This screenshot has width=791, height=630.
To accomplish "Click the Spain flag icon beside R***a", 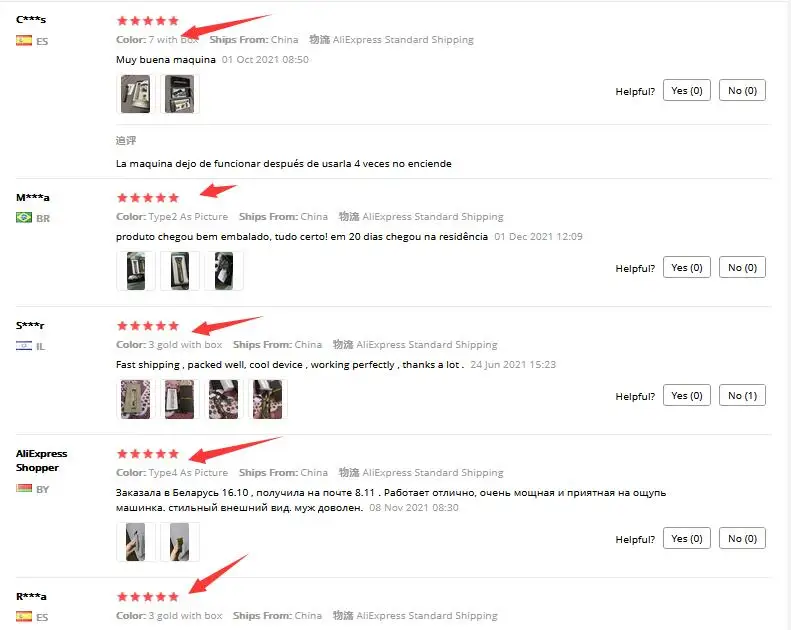I will (24, 616).
